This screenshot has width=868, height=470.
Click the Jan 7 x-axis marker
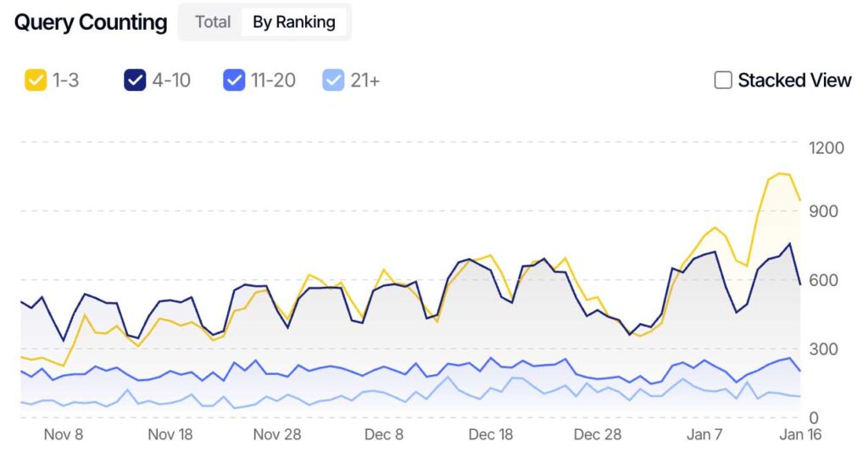pos(704,434)
